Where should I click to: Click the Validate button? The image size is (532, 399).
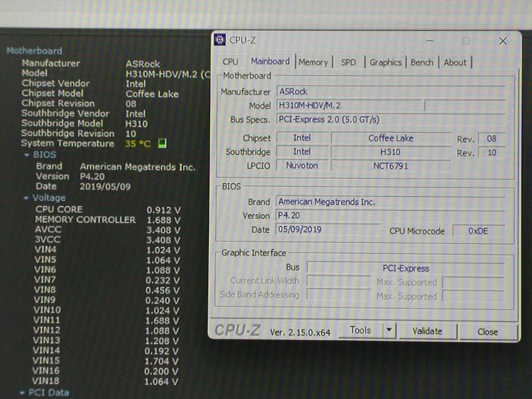click(x=427, y=331)
